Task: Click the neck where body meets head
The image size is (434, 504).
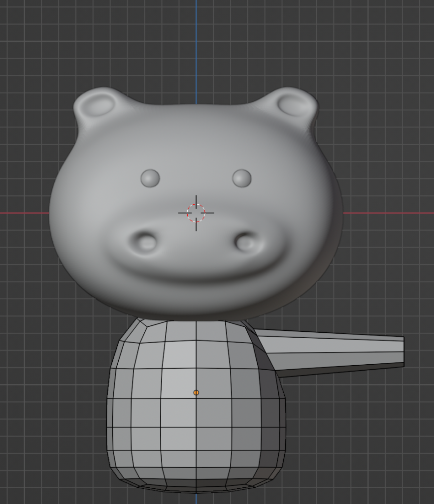Action: [x=196, y=322]
